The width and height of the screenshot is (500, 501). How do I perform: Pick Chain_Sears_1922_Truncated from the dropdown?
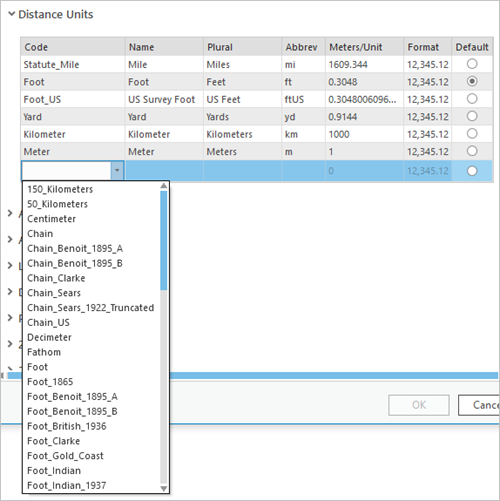pyautogui.click(x=91, y=308)
